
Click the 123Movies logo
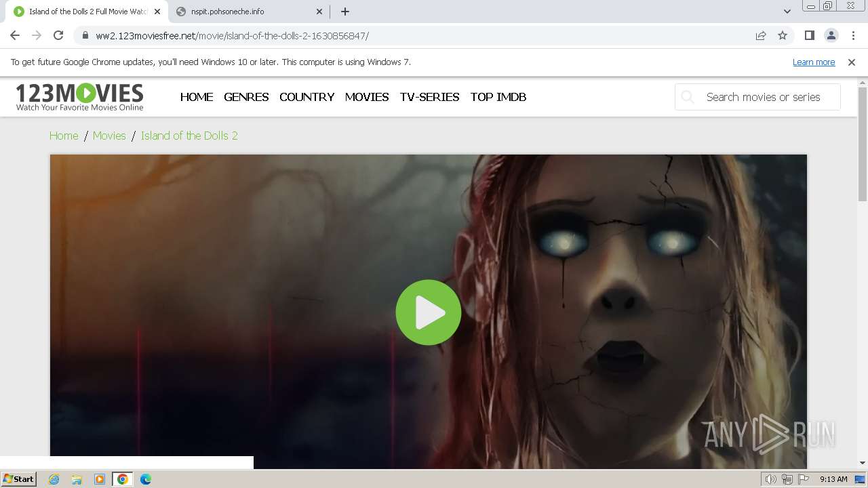pos(79,97)
